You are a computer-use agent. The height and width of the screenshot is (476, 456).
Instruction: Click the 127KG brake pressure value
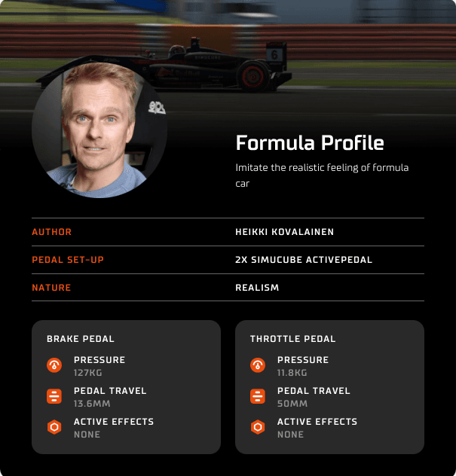click(x=88, y=372)
